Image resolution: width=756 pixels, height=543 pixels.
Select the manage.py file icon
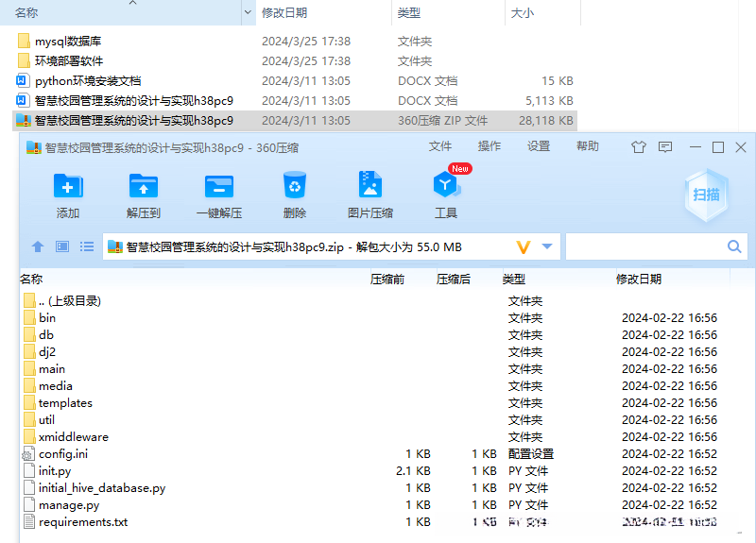tap(29, 505)
